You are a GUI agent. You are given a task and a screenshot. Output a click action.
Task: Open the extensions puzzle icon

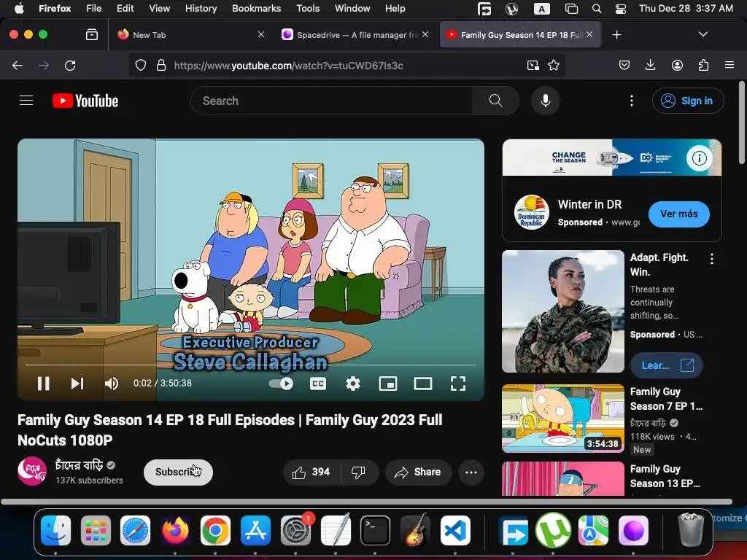coord(703,65)
